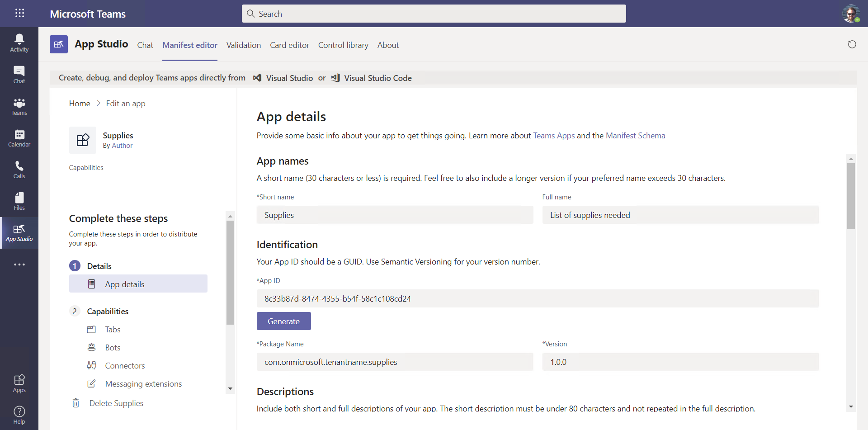Click the Details step 1 heading
Viewport: 868px width, 430px height.
(x=99, y=266)
